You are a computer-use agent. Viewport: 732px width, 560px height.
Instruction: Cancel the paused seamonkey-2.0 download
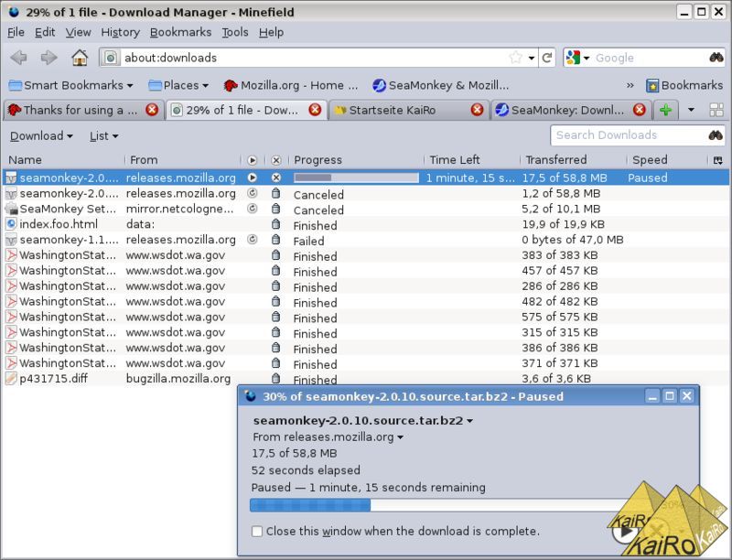pyautogui.click(x=276, y=178)
